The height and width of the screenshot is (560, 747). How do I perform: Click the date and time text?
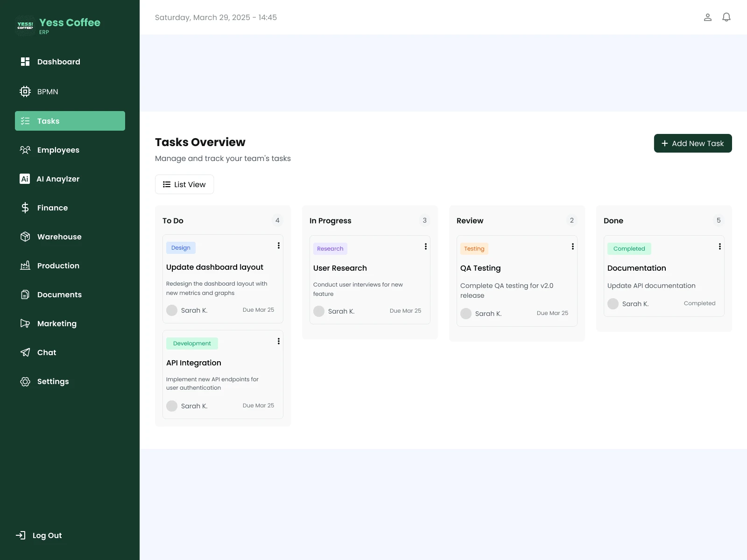click(x=216, y=17)
